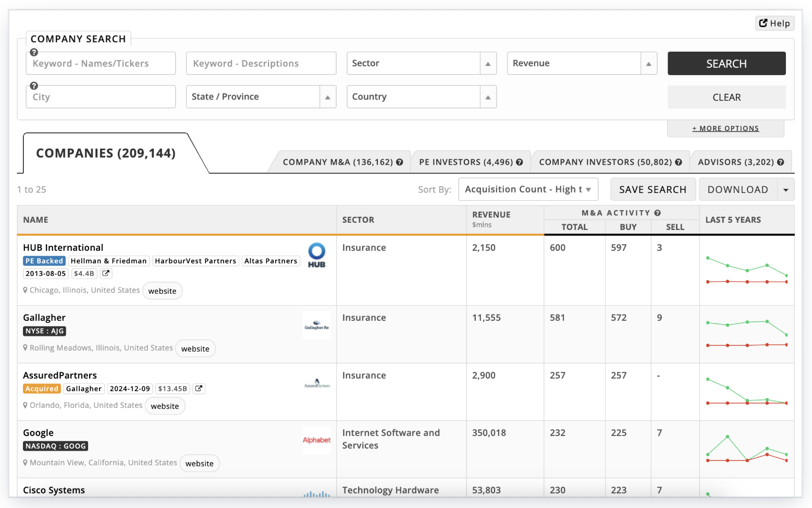Click the PE Backed tag for HUB
Viewport: 812px width, 508px height.
(44, 261)
